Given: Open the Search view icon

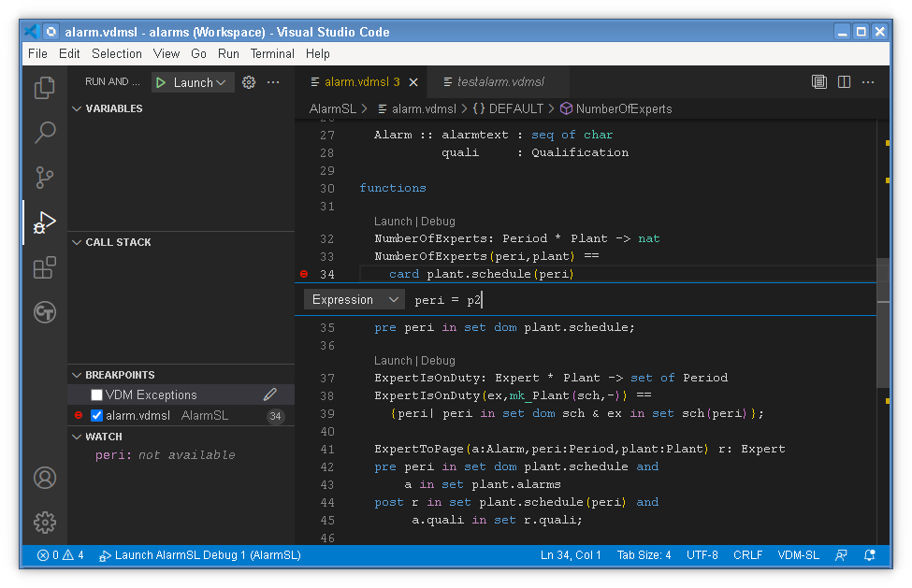Looking at the screenshot, I should point(44,133).
